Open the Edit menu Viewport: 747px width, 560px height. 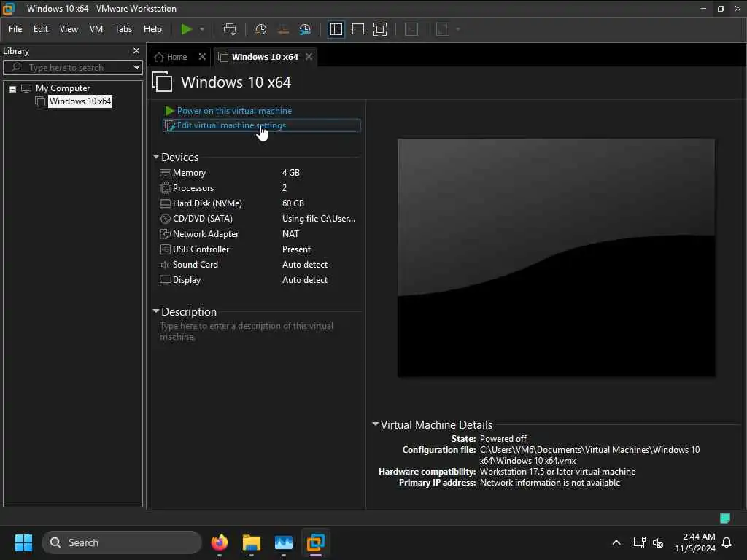[x=41, y=29]
